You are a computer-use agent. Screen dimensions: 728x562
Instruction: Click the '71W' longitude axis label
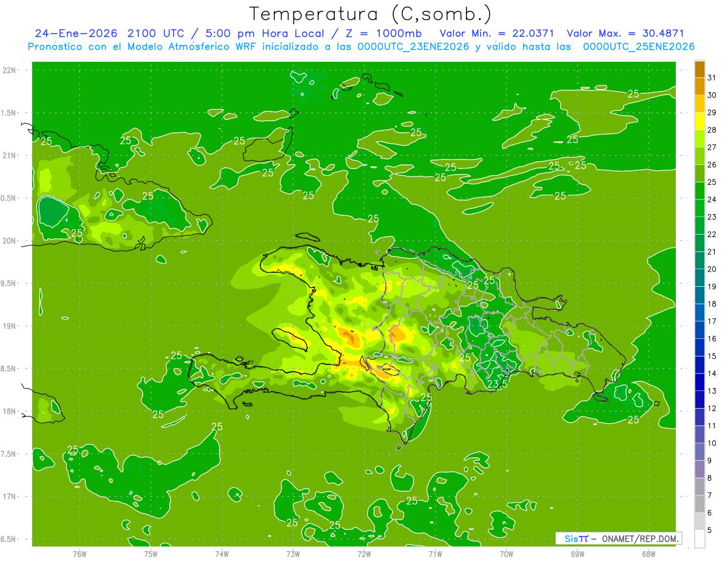(435, 554)
